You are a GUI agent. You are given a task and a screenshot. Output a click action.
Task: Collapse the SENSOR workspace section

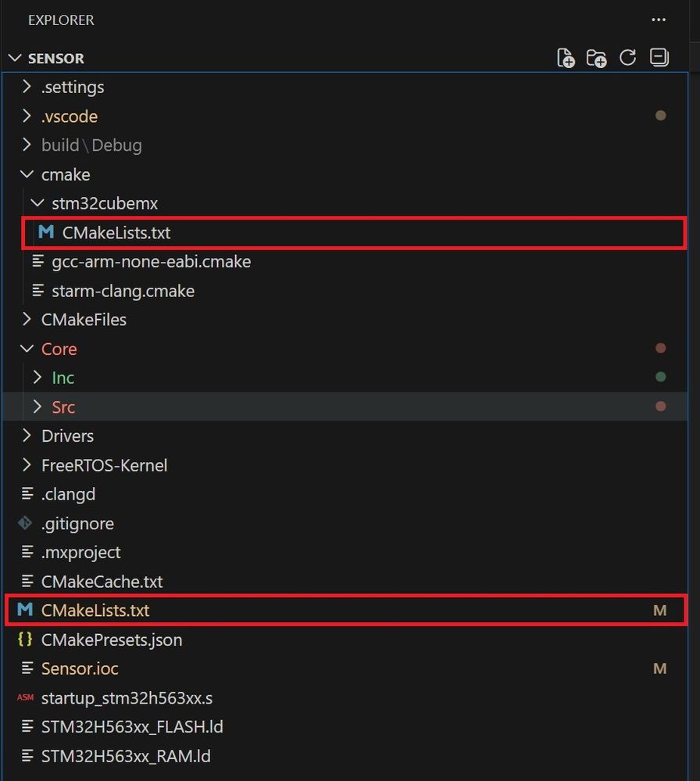click(x=14, y=57)
